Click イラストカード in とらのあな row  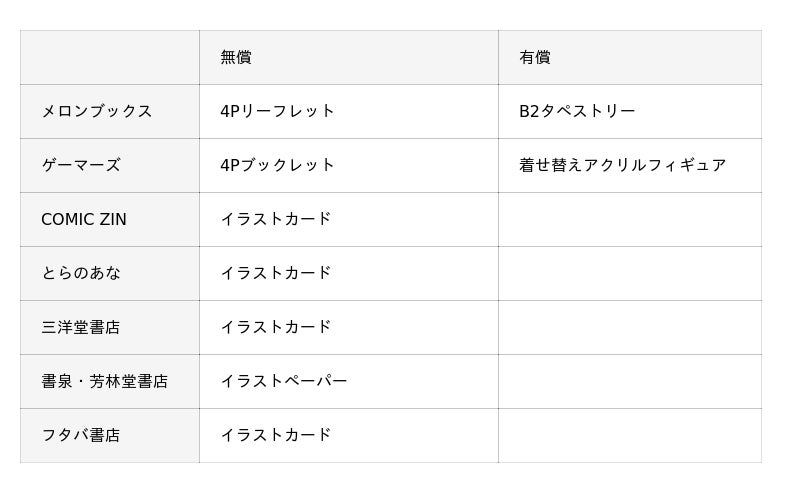click(276, 274)
